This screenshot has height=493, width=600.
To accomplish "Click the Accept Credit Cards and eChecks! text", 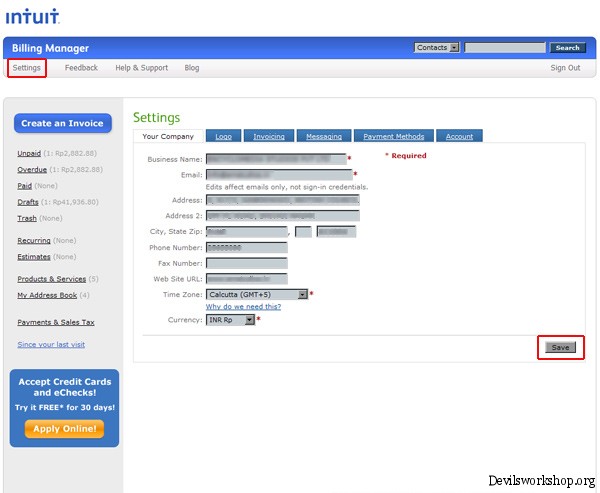I will [x=65, y=387].
